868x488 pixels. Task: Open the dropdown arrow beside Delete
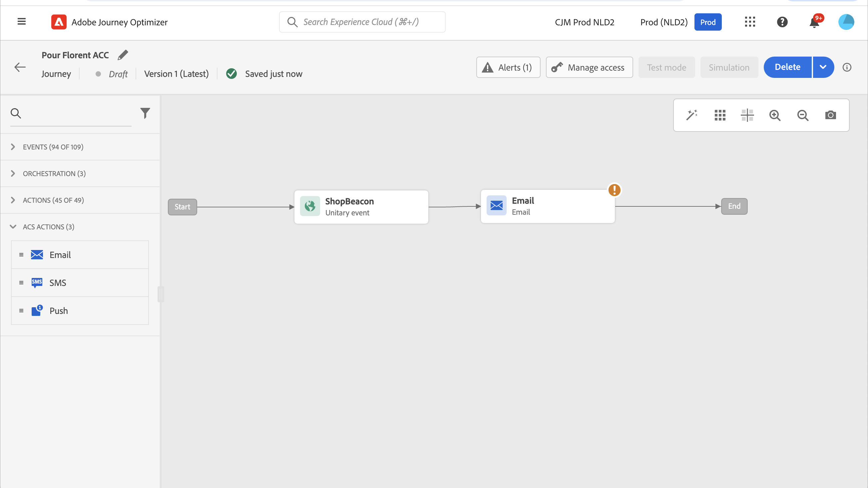823,67
